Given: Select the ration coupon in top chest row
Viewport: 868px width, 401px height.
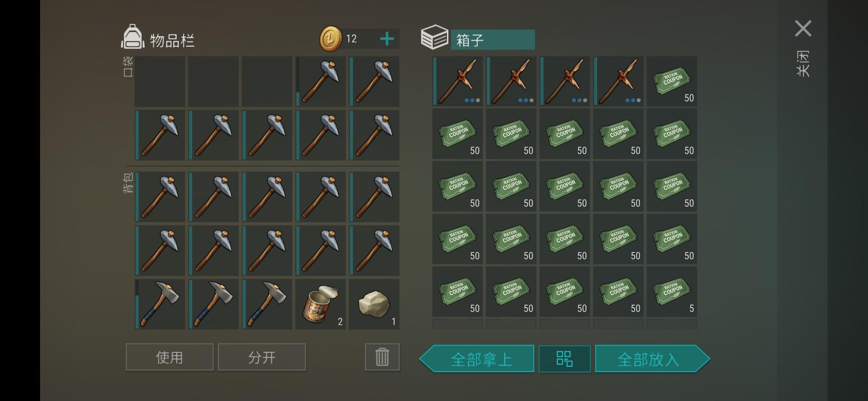Looking at the screenshot, I should point(672,81).
